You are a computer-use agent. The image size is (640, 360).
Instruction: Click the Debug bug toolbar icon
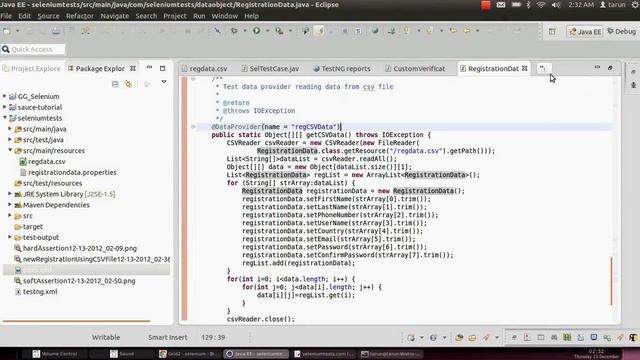tap(234, 31)
